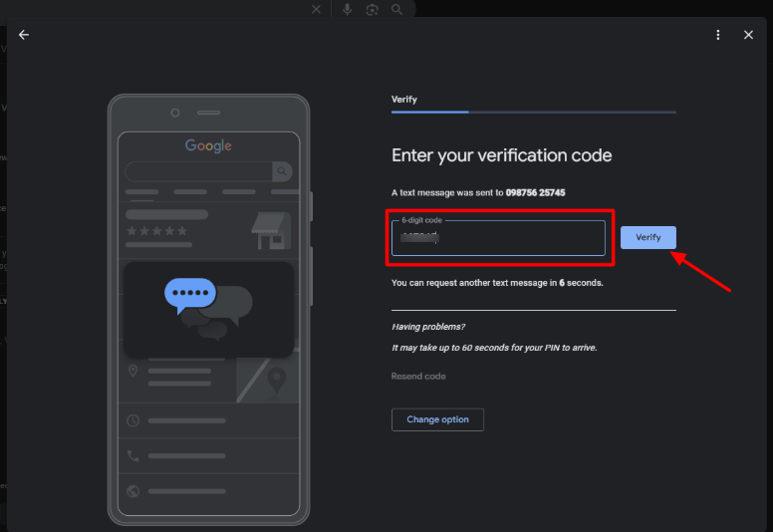Viewport: 773px width, 532px height.
Task: Click the storefront icon in phone mockup
Action: click(x=269, y=230)
